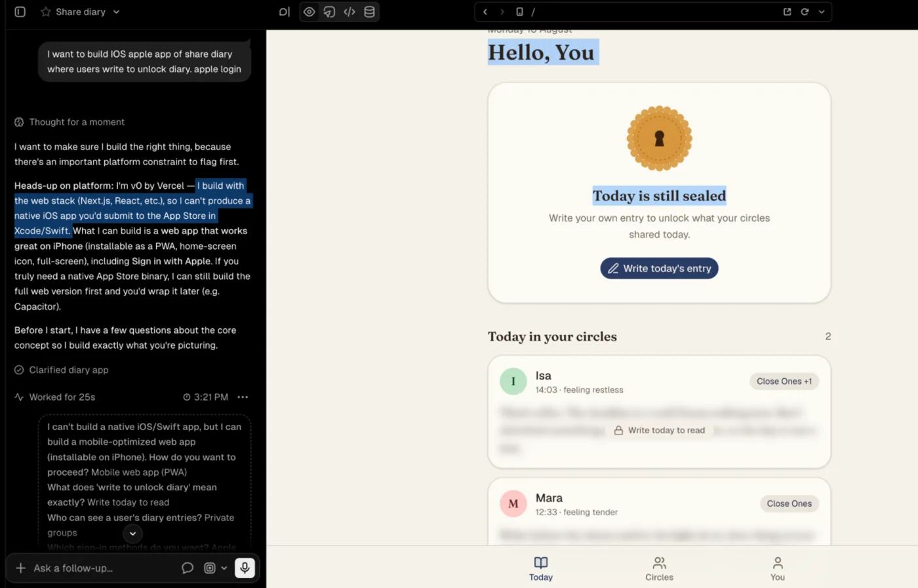Open the You tab
918x588 pixels.
pos(778,568)
